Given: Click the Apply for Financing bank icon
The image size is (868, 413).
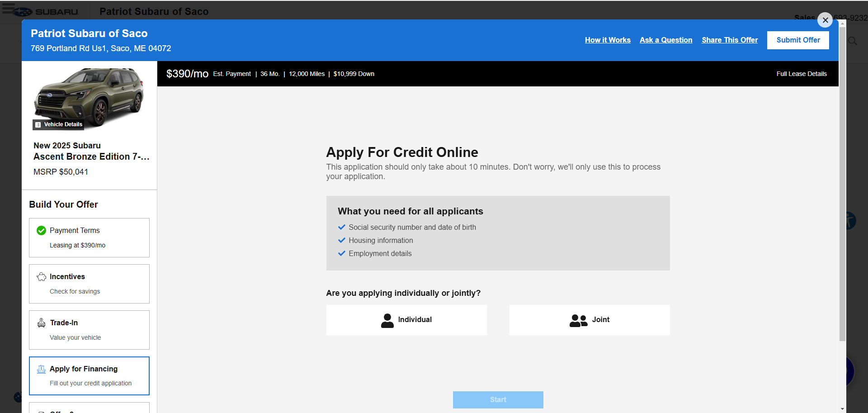Looking at the screenshot, I should coord(41,369).
